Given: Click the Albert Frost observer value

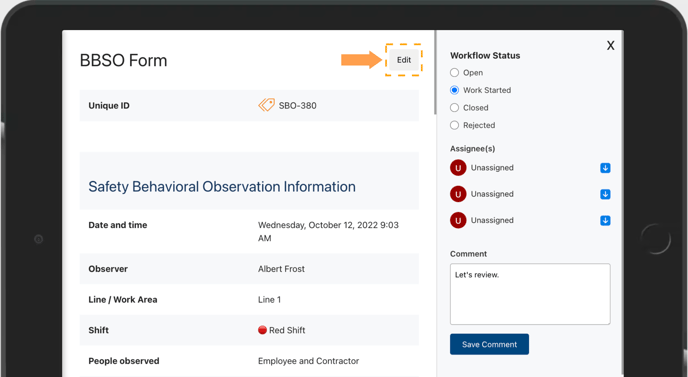Looking at the screenshot, I should (x=281, y=269).
